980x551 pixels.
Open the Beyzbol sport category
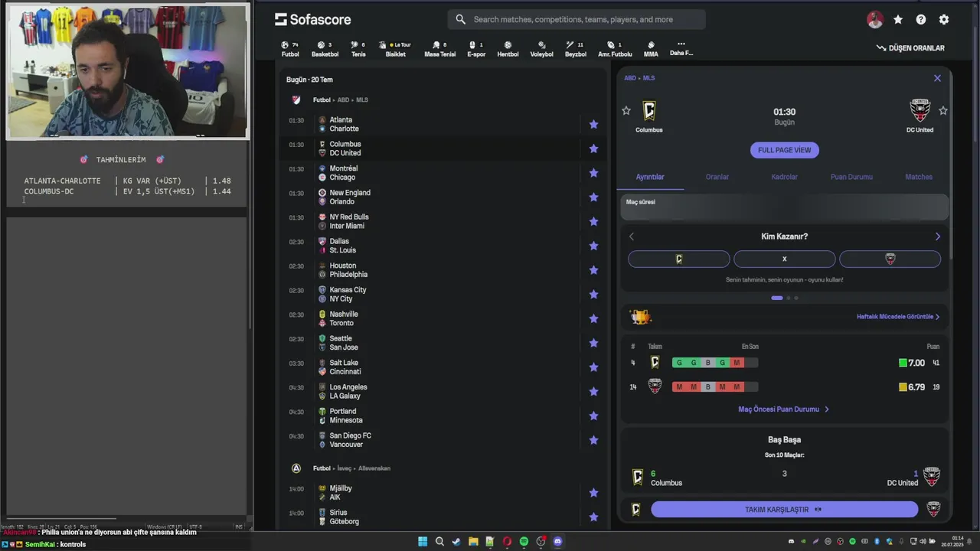[x=575, y=49]
